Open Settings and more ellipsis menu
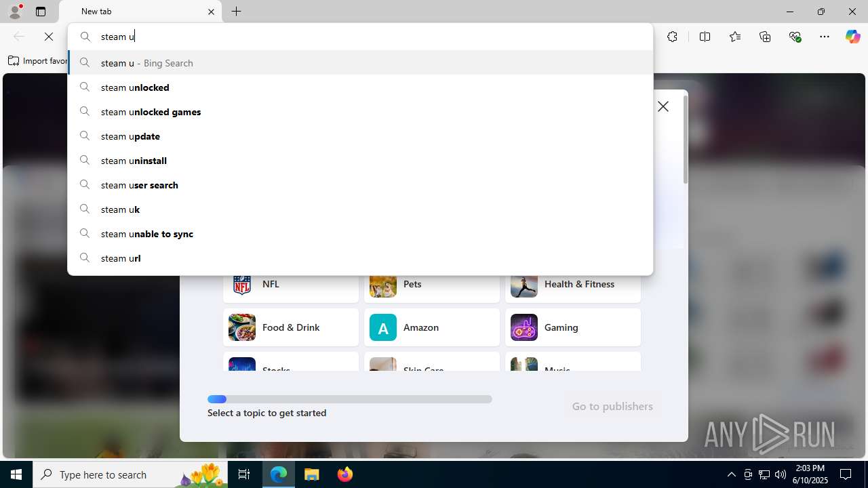 [825, 37]
